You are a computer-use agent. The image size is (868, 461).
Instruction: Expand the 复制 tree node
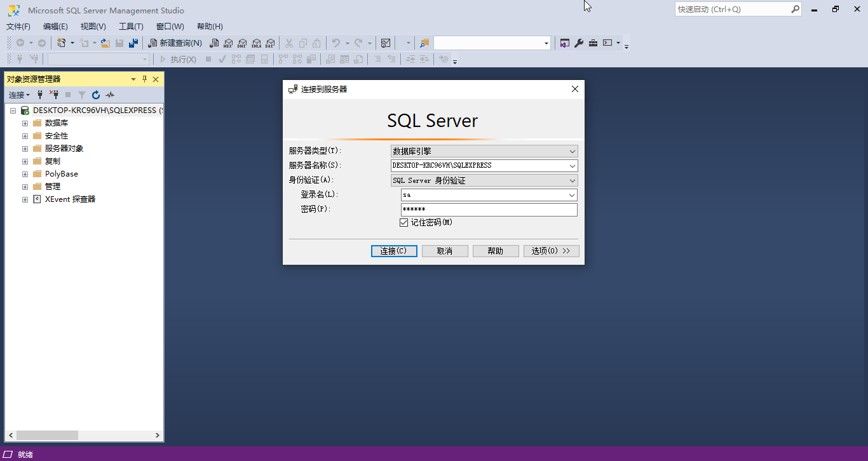coord(25,161)
